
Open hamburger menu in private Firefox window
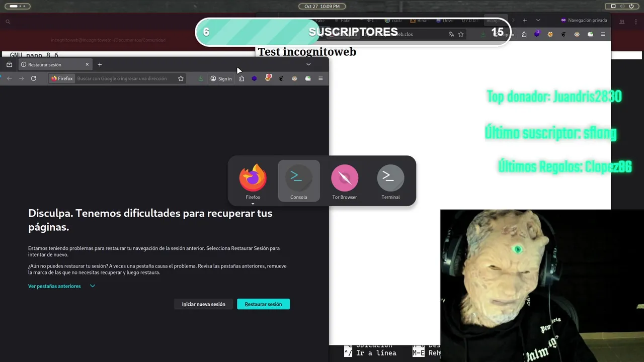click(603, 34)
